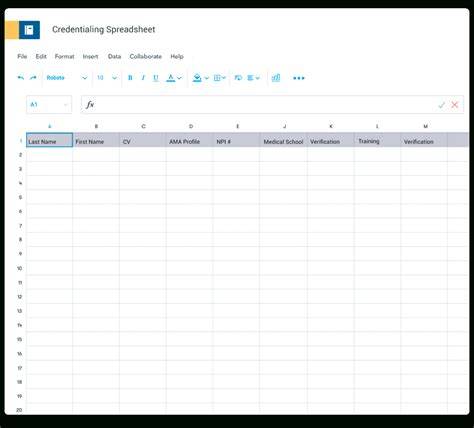Toggle bold formatting
The width and height of the screenshot is (474, 428).
coord(130,78)
